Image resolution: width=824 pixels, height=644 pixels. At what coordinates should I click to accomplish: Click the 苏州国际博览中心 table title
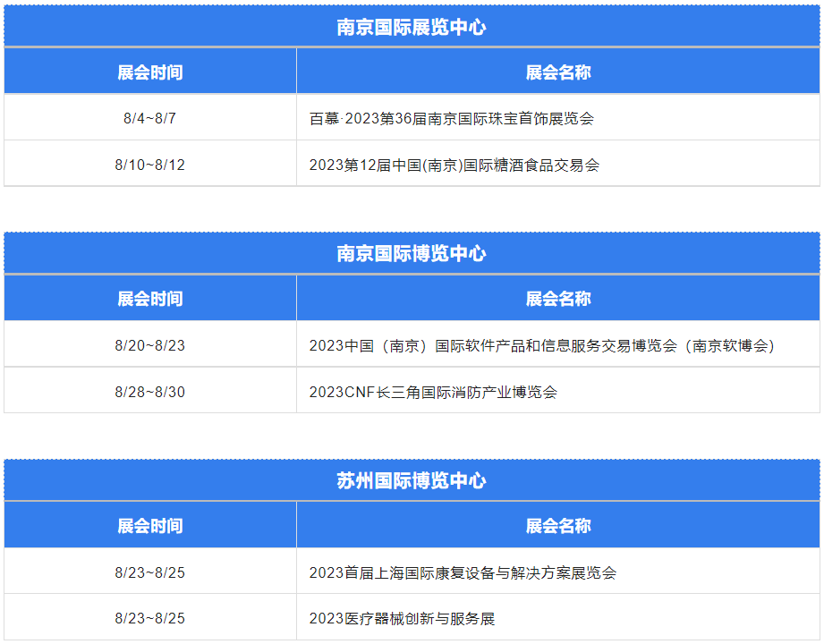pos(412,480)
